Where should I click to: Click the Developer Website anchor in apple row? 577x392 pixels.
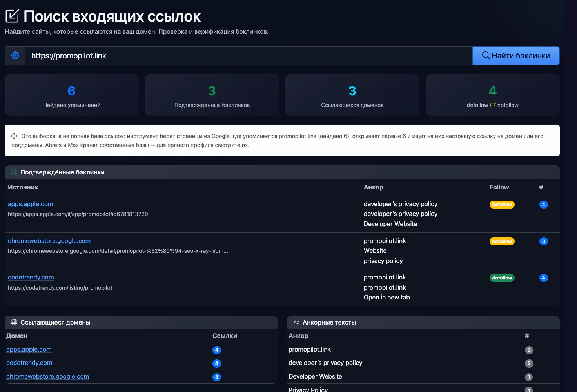coord(390,224)
